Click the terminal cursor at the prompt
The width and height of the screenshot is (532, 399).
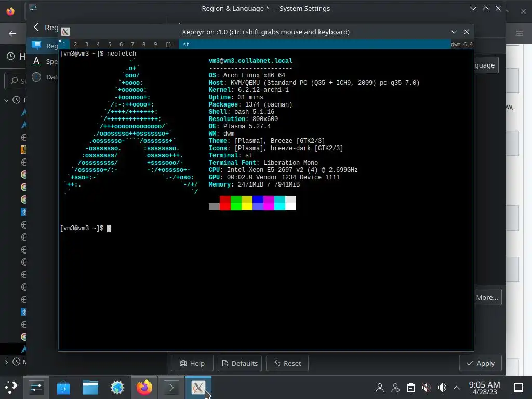click(x=109, y=229)
